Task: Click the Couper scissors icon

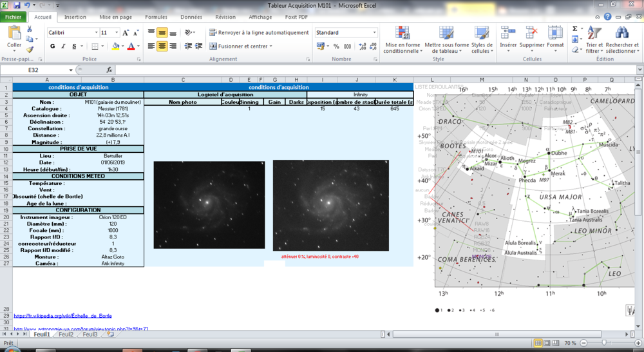Action: [x=29, y=29]
